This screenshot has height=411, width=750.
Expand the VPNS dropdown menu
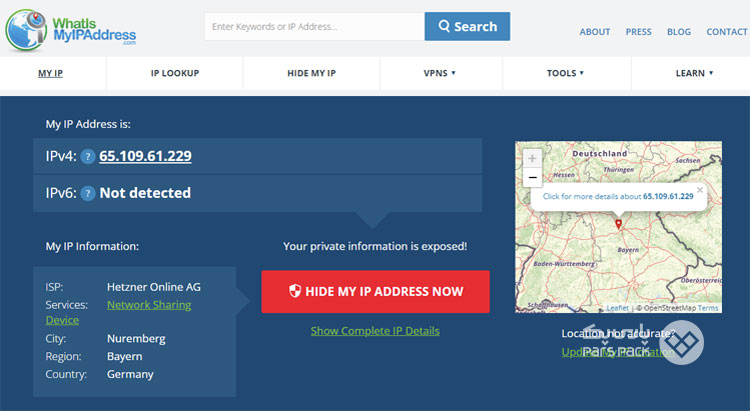pyautogui.click(x=440, y=73)
